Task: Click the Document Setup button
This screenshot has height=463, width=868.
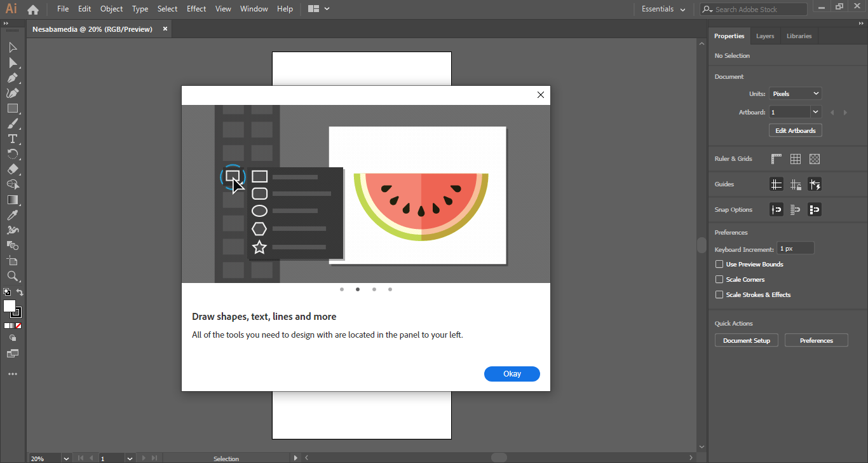Action: (x=747, y=341)
